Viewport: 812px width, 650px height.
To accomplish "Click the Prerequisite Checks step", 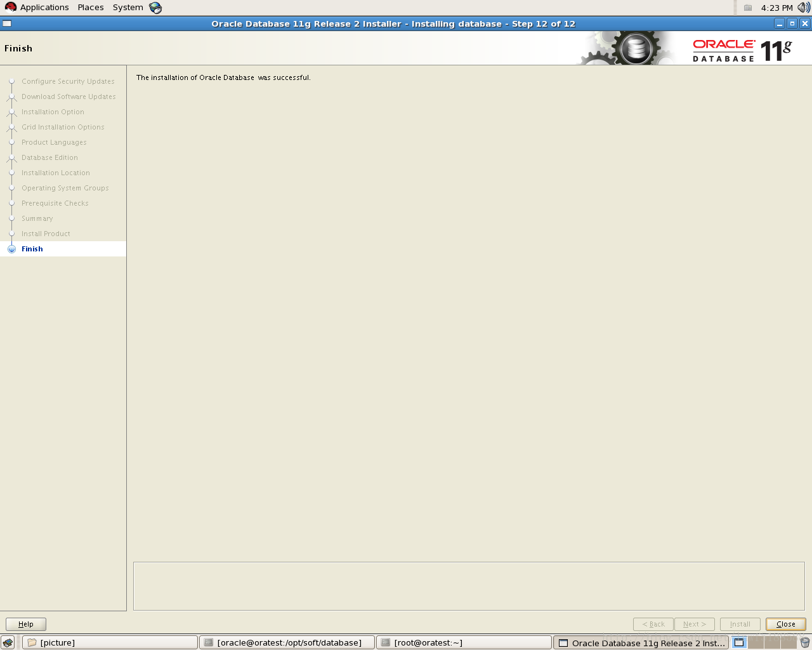I will click(55, 203).
